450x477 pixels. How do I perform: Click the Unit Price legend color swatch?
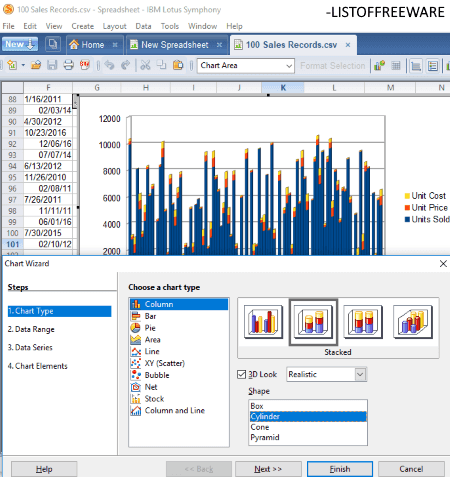[x=407, y=208]
